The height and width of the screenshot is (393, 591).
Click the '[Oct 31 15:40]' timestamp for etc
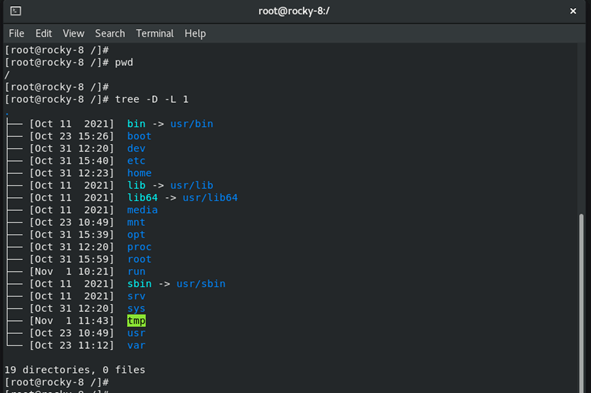[72, 161]
